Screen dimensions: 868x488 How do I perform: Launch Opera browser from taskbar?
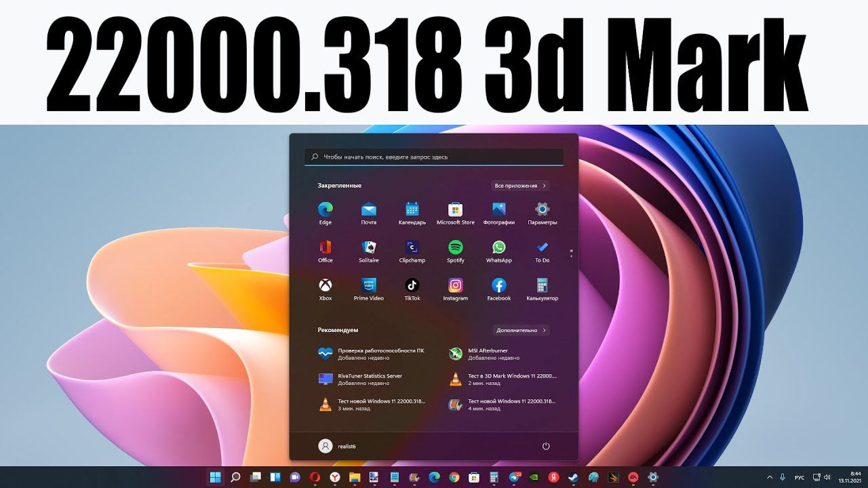coord(315,477)
